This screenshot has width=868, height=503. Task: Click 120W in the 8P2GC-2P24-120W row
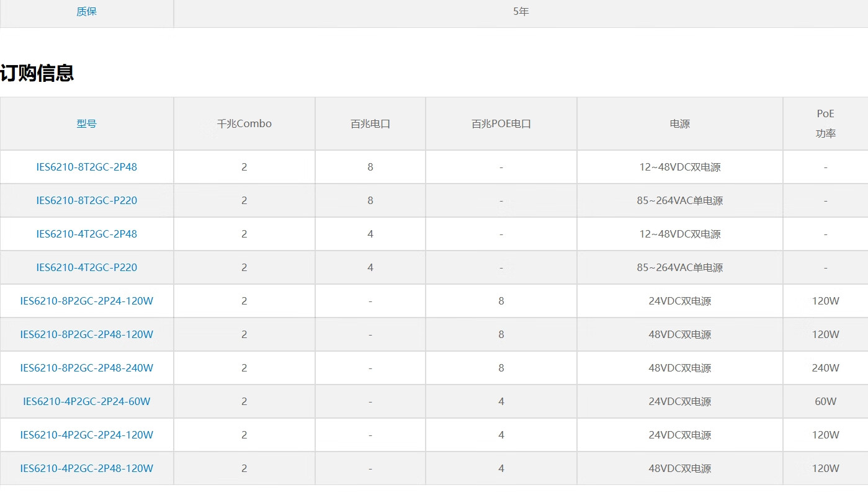click(826, 301)
